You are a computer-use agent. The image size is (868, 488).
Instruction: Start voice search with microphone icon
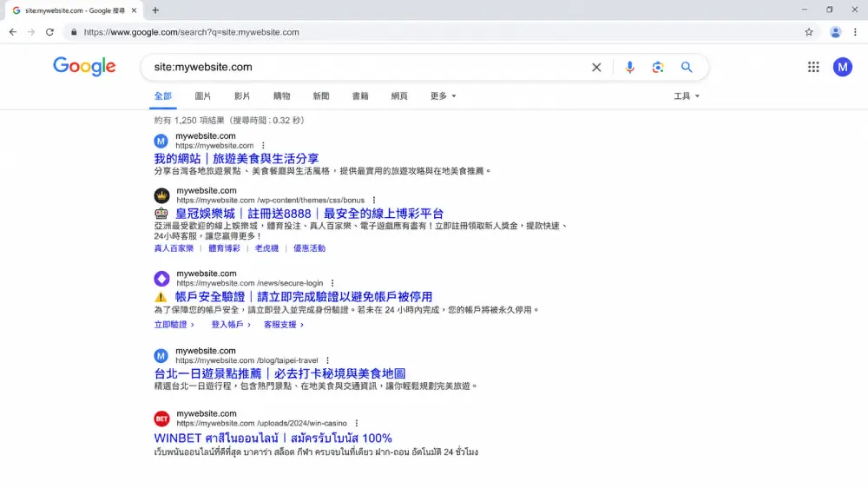point(629,67)
